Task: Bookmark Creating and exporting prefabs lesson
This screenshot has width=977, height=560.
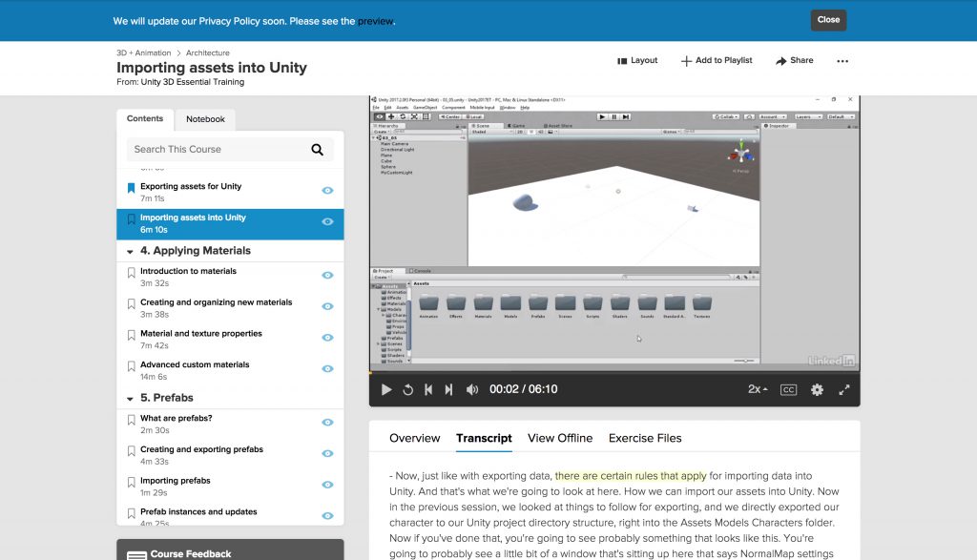Action: [x=131, y=451]
